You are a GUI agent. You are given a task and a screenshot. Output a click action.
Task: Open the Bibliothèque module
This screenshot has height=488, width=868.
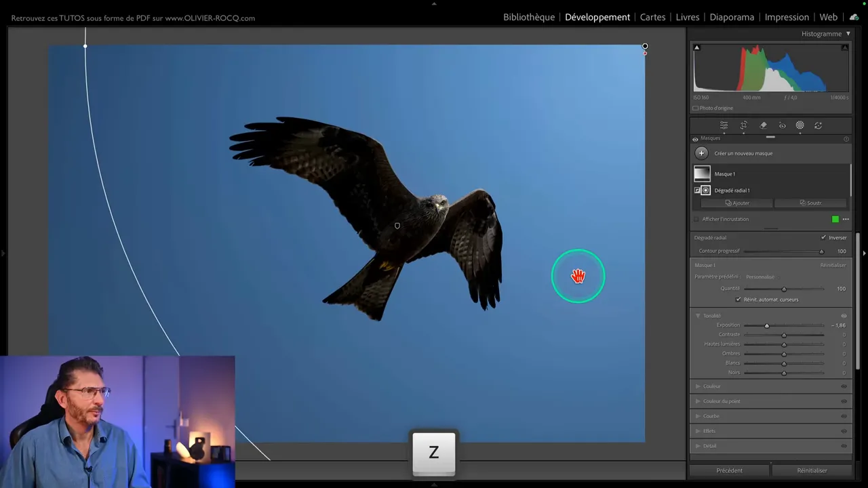(528, 17)
